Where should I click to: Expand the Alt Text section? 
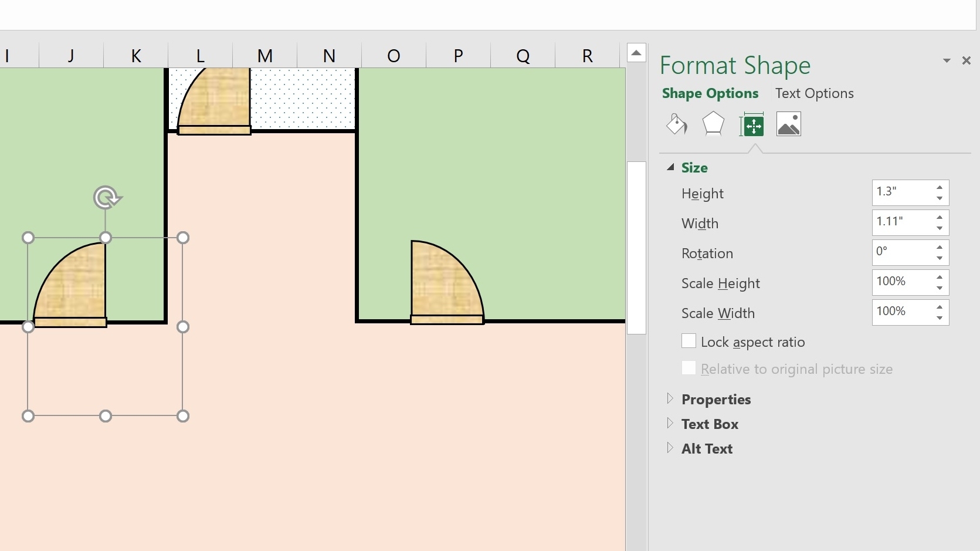(x=670, y=448)
